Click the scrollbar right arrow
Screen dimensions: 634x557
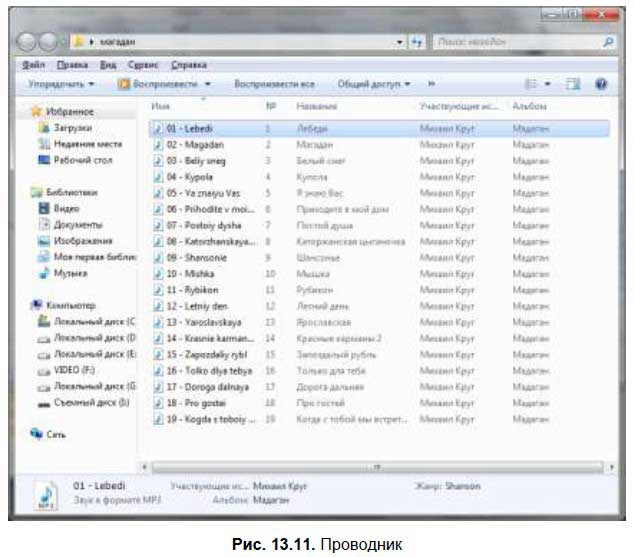pyautogui.click(x=611, y=467)
